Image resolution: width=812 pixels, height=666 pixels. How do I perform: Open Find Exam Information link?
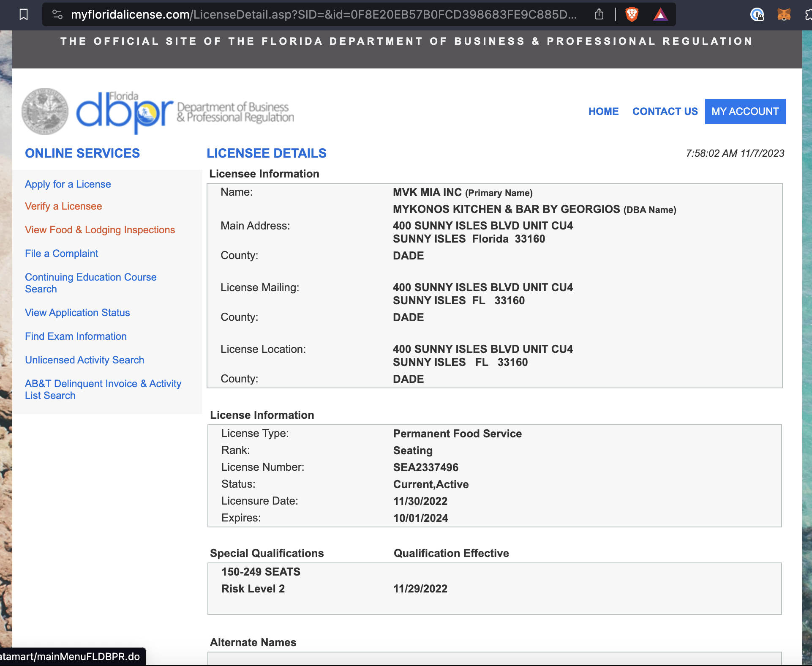tap(76, 336)
